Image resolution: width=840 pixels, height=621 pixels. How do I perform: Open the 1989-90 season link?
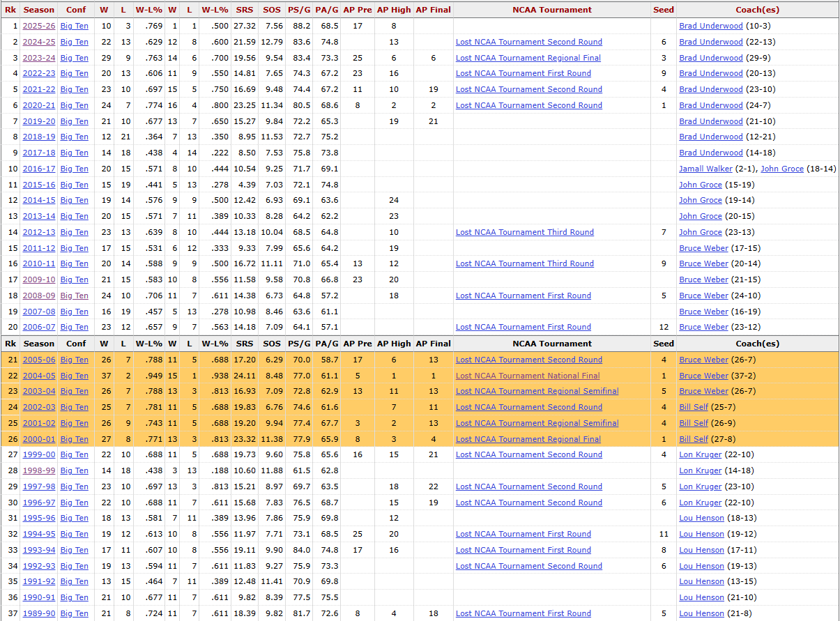coord(38,613)
